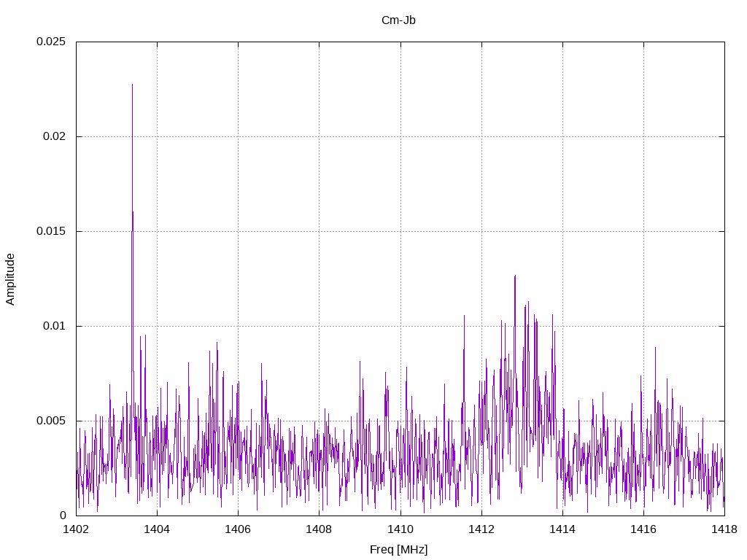Click the 1402 x-axis tick label
The image size is (747, 560).
[x=76, y=529]
